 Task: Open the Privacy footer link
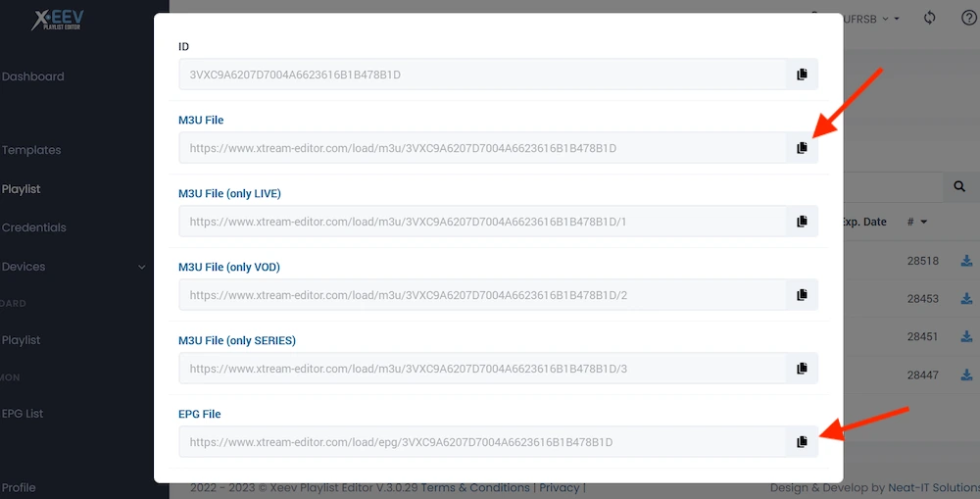point(559,487)
